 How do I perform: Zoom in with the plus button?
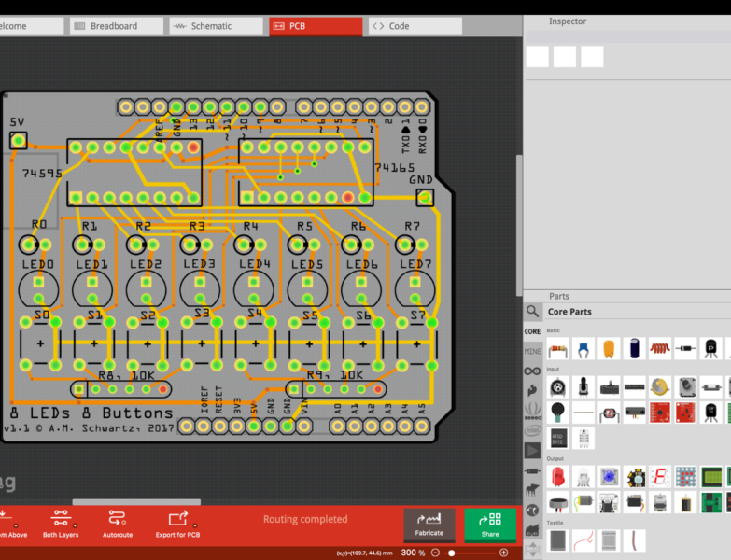coord(503,553)
